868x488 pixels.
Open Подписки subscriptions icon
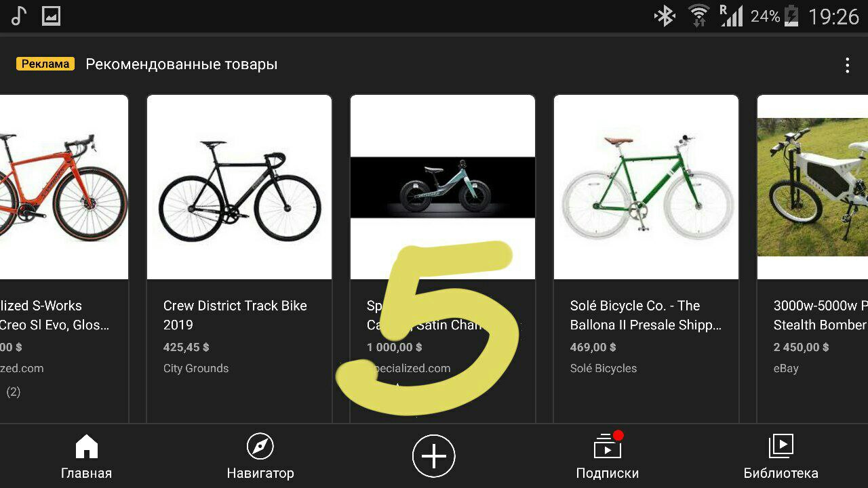(608, 446)
